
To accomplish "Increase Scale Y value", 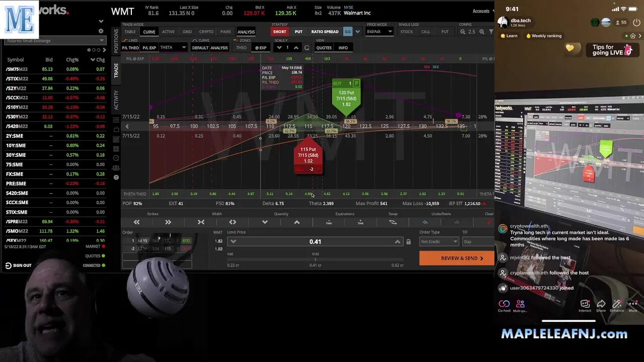I will click(296, 48).
